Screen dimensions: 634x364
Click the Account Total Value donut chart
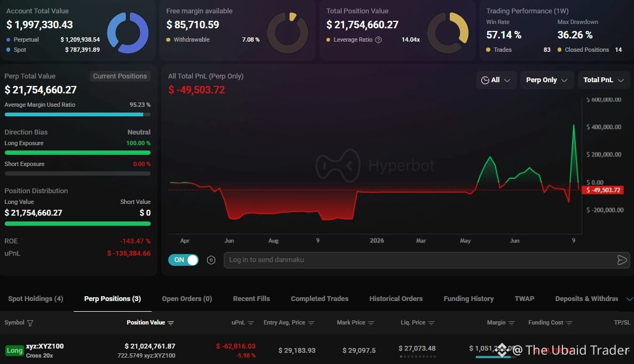click(x=128, y=33)
